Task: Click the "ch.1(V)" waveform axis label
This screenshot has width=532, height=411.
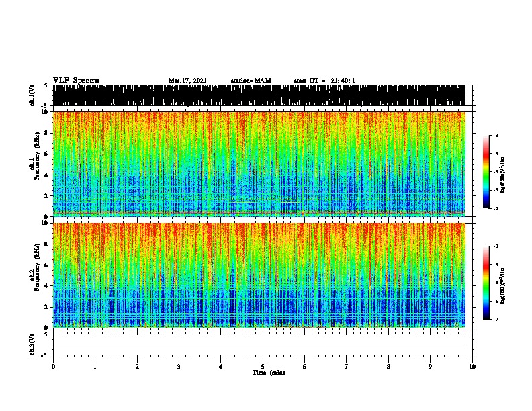Action: (32, 95)
